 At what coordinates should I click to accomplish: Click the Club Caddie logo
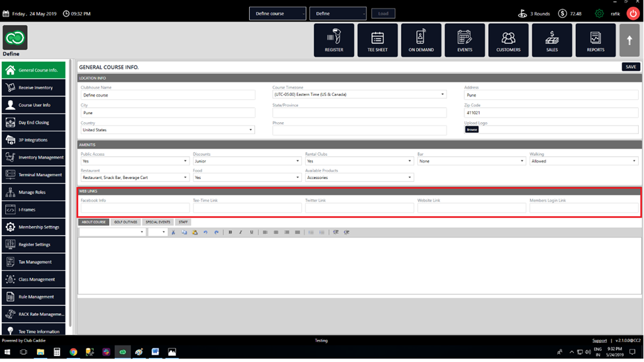point(15,38)
